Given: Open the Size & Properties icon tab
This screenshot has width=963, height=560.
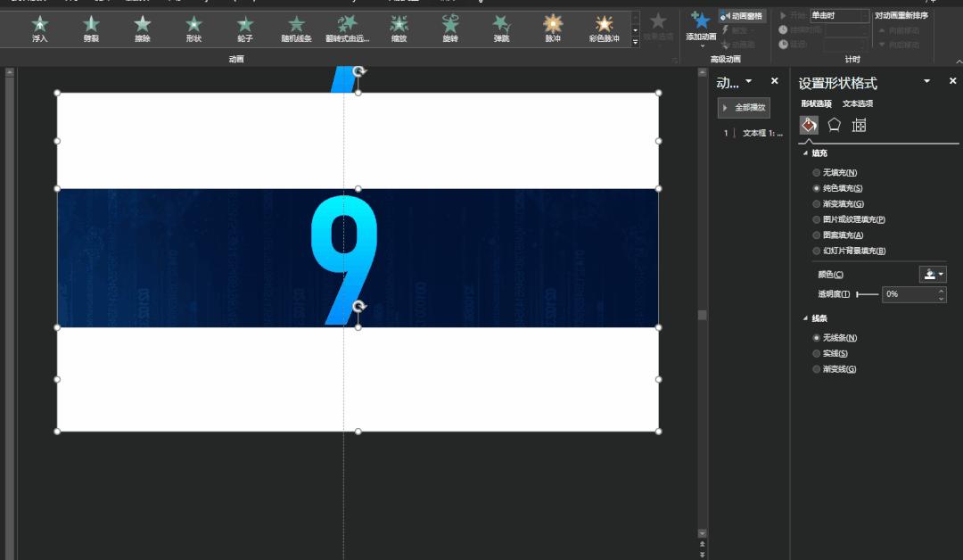Looking at the screenshot, I should pos(859,125).
